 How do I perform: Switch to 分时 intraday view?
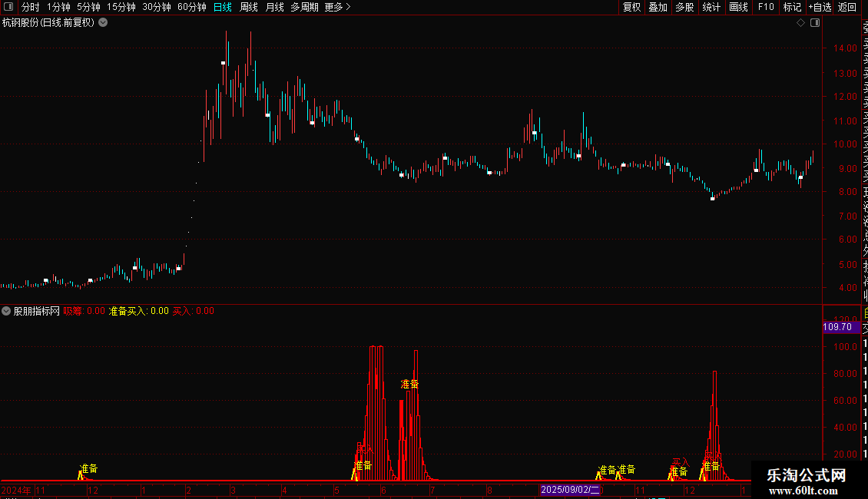pos(31,7)
